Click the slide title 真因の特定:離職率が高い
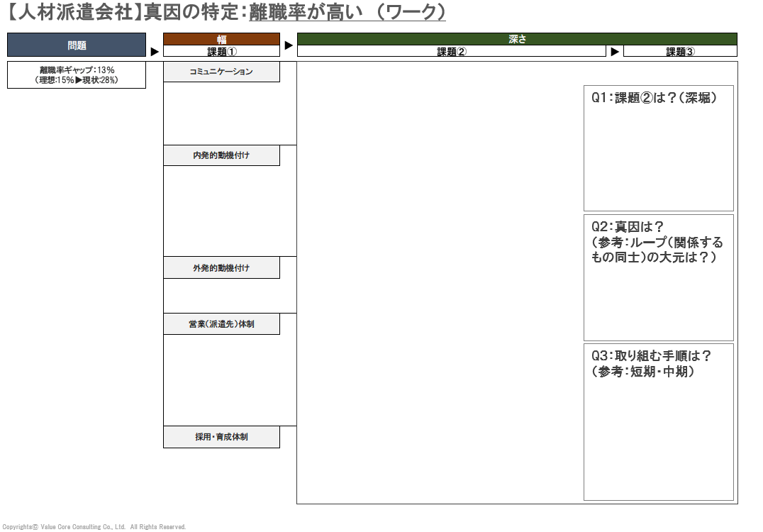The image size is (763, 532). 227,12
